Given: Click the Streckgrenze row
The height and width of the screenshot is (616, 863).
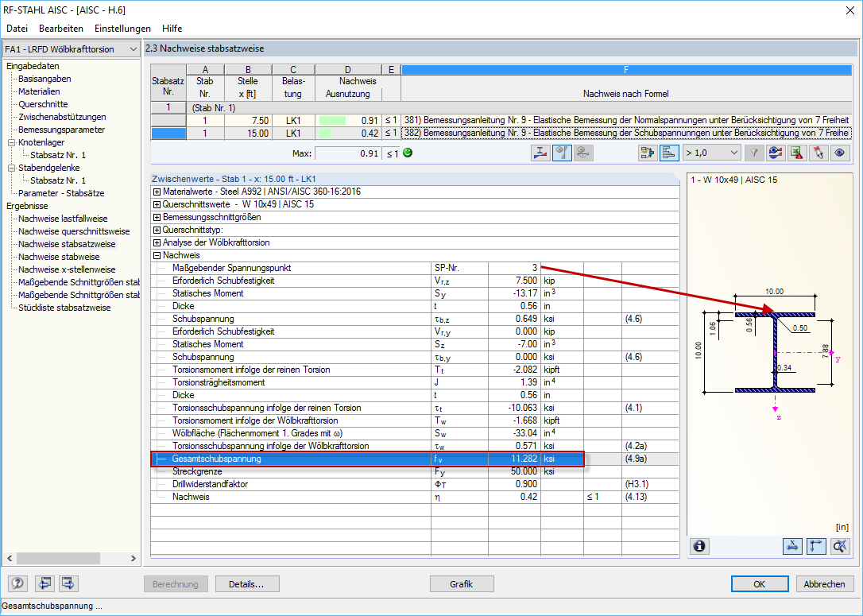Looking at the screenshot, I should (x=415, y=471).
